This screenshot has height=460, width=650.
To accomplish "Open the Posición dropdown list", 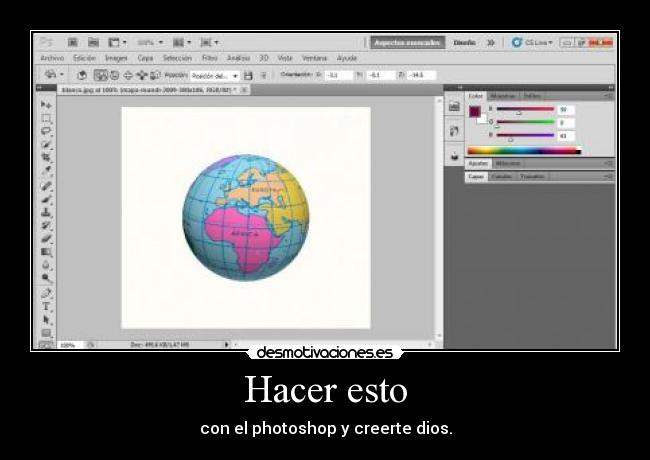I will click(x=215, y=76).
